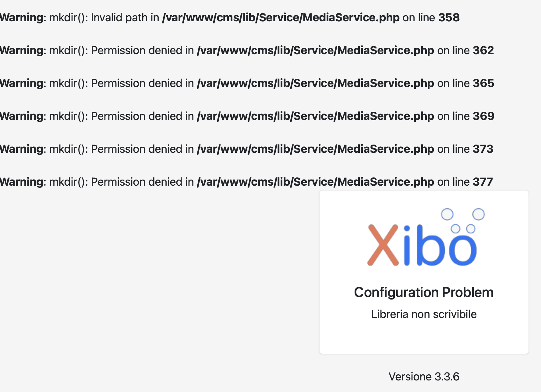The height and width of the screenshot is (392, 541).
Task: Click the MediaService.php path on the line 358 warning
Action: pyautogui.click(x=281, y=18)
